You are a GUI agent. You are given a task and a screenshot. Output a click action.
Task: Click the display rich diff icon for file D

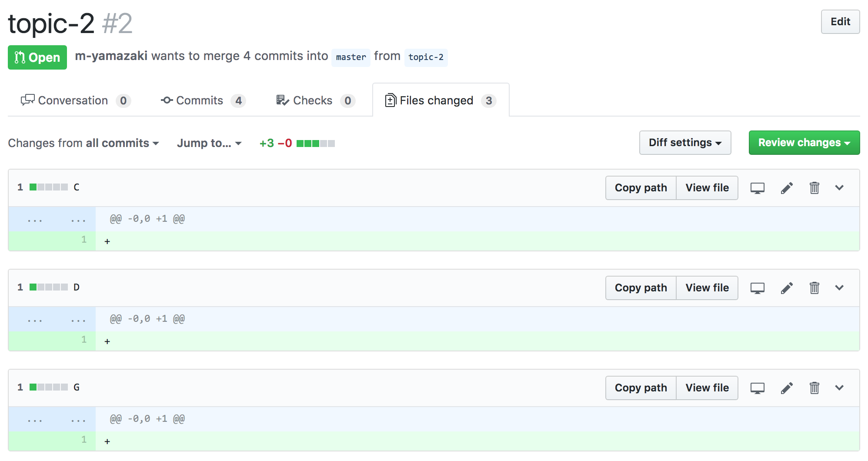click(x=757, y=288)
